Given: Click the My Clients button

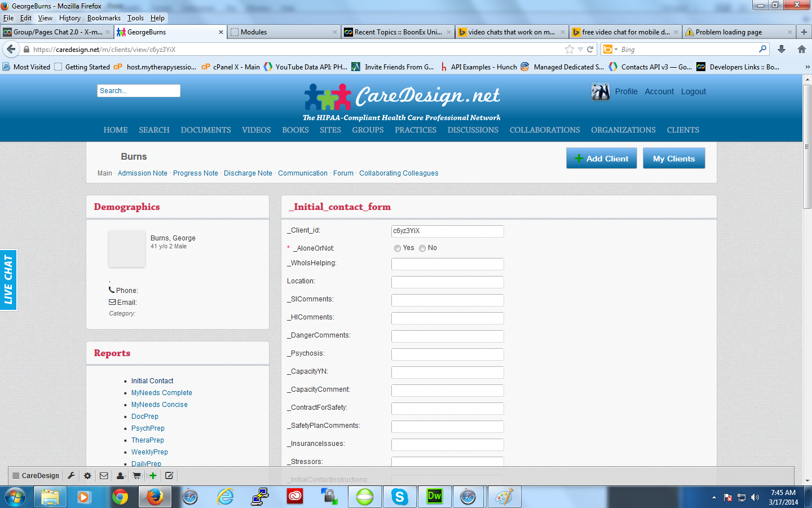Looking at the screenshot, I should [674, 159].
